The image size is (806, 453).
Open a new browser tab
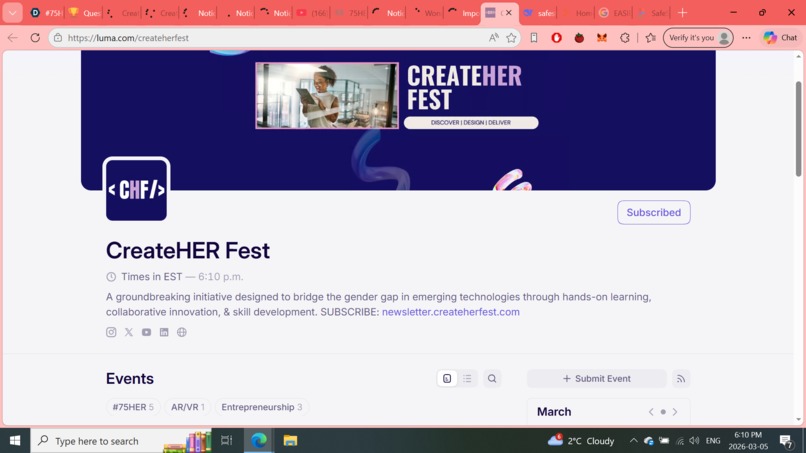[683, 13]
